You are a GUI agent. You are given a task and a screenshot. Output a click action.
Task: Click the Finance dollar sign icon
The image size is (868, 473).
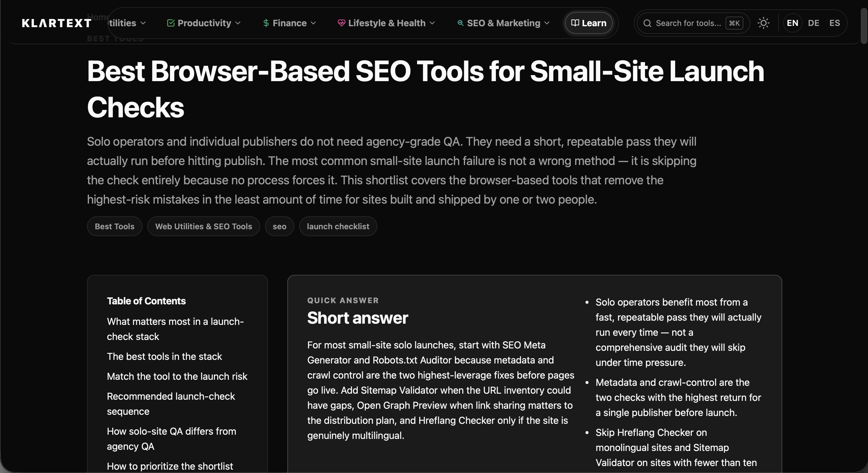point(266,23)
